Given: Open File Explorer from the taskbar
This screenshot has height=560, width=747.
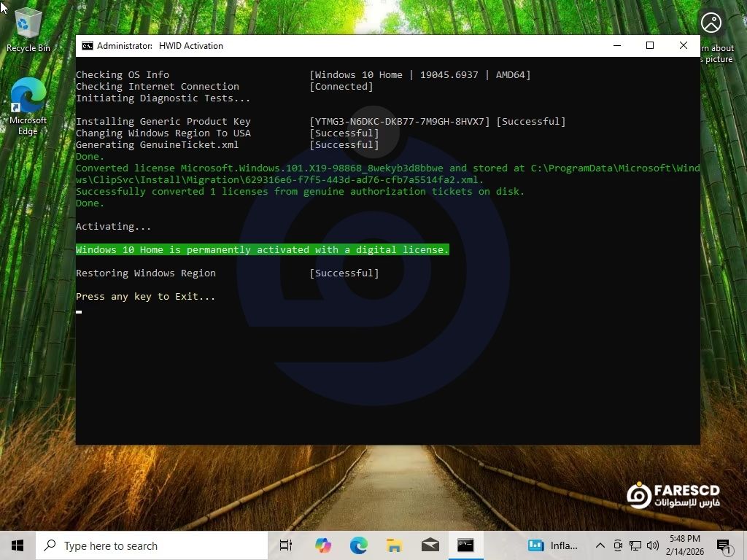Looking at the screenshot, I should 394,545.
